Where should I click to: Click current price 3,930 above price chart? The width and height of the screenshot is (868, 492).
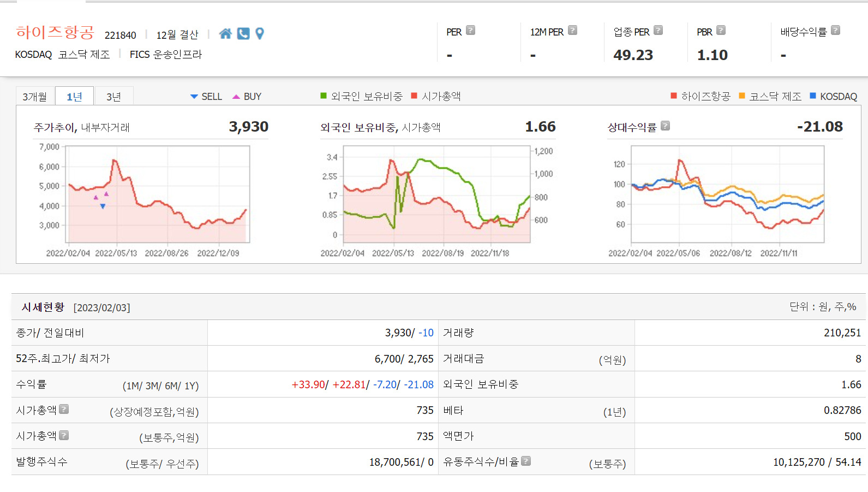[249, 127]
